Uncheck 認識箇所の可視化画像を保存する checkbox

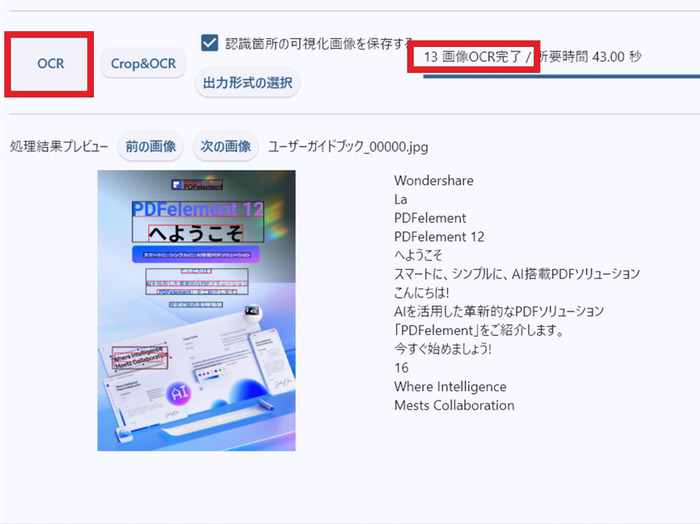(x=209, y=43)
